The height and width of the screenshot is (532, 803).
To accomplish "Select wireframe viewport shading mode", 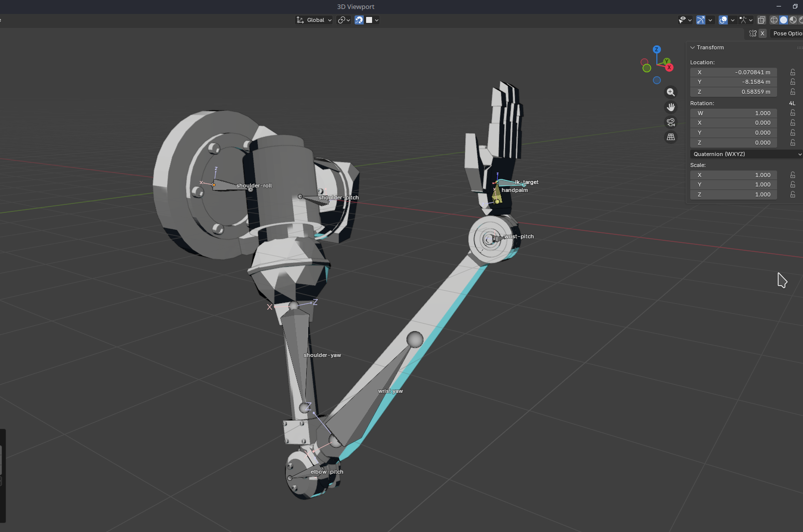I will point(774,20).
